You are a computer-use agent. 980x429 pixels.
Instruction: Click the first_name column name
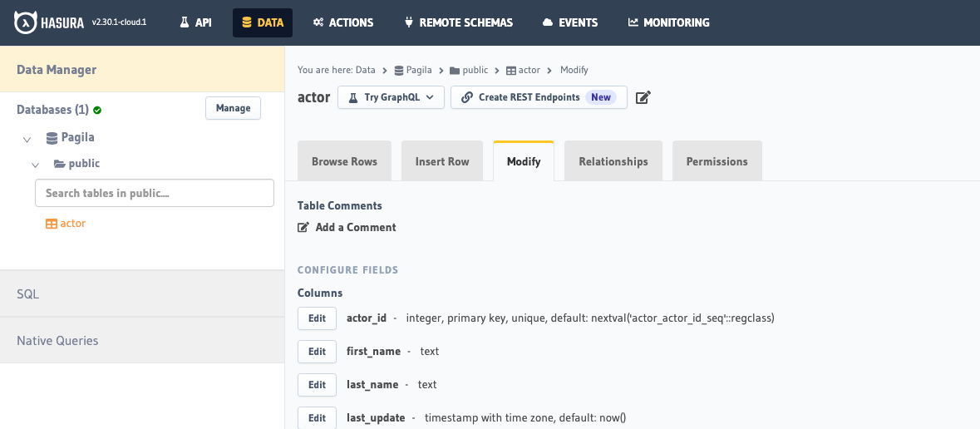click(373, 352)
